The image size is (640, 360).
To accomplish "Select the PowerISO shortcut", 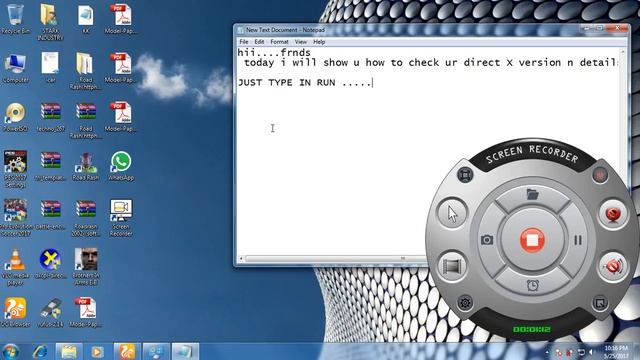I will tap(16, 117).
